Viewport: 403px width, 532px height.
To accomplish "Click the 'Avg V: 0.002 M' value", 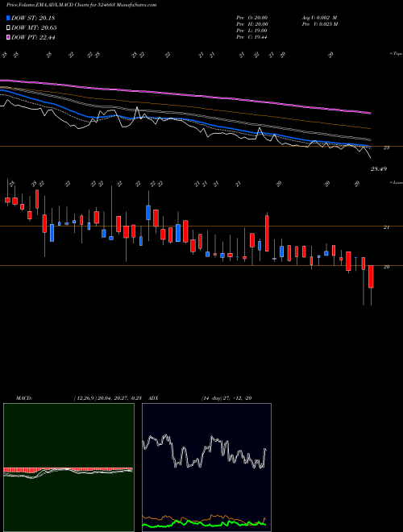I will (319, 18).
